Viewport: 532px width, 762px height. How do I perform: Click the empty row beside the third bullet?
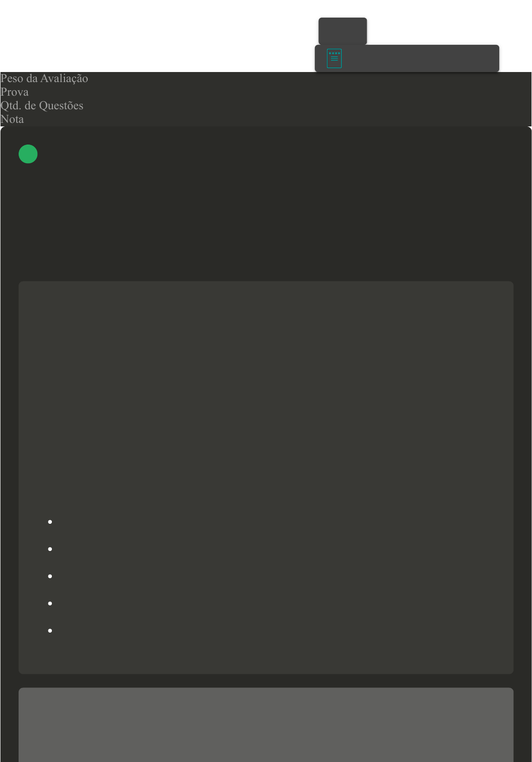pyautogui.click(x=282, y=576)
